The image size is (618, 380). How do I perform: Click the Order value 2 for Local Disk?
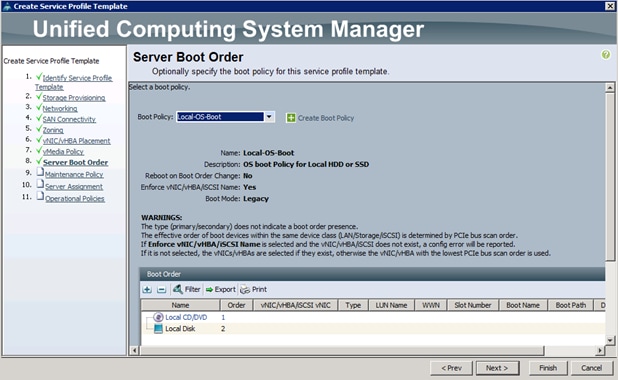[x=223, y=329]
